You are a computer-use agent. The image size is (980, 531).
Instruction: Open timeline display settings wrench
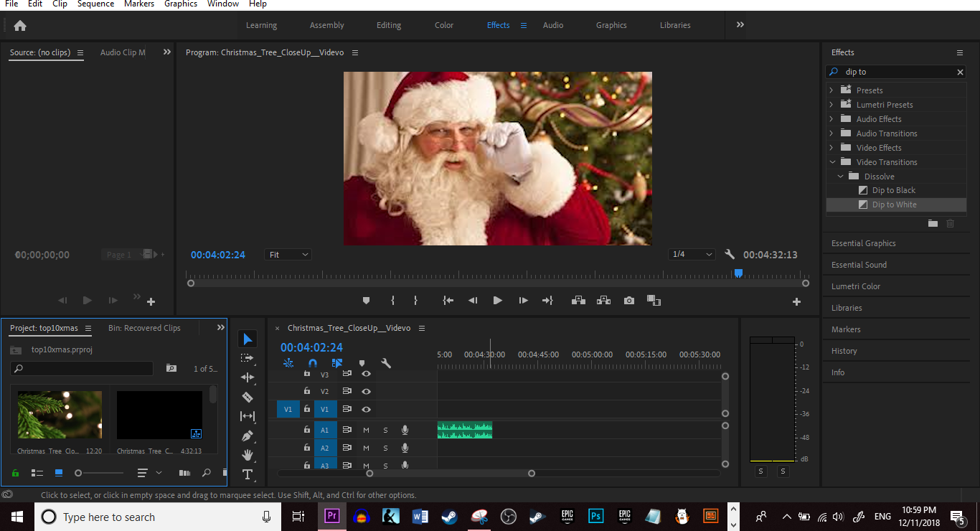(386, 363)
